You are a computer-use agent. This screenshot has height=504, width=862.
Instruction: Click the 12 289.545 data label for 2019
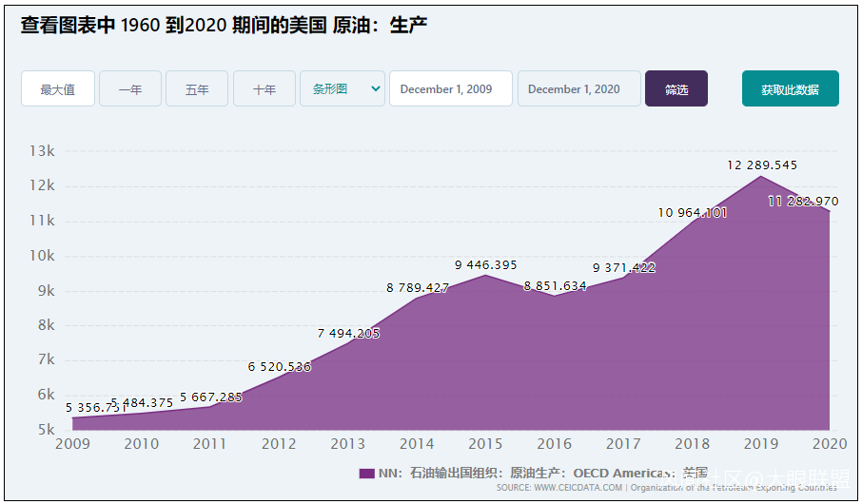point(762,165)
